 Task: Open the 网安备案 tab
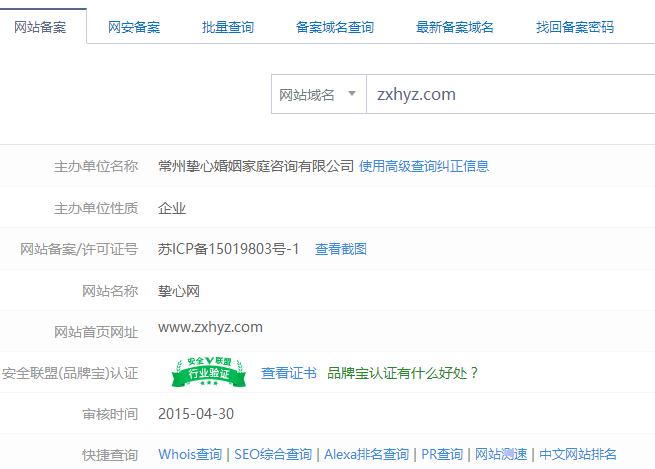[x=134, y=27]
